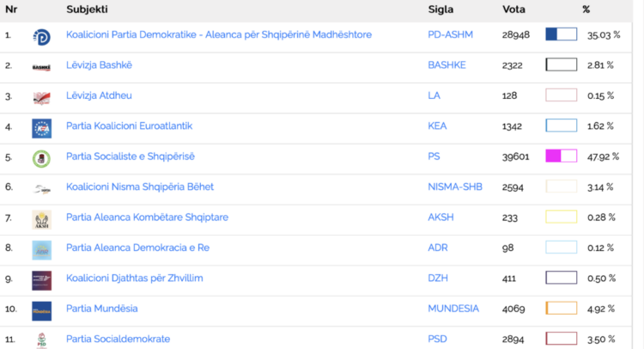Viewport: 644px width, 349px height.
Task: Click the Partia Mundësia dark blue logo
Action: click(x=41, y=310)
